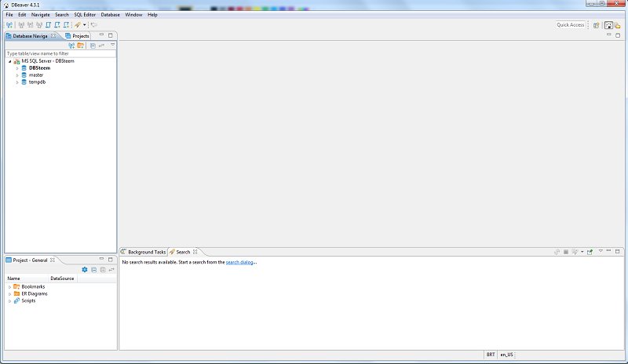Expand the tempdb database node

coord(17,82)
